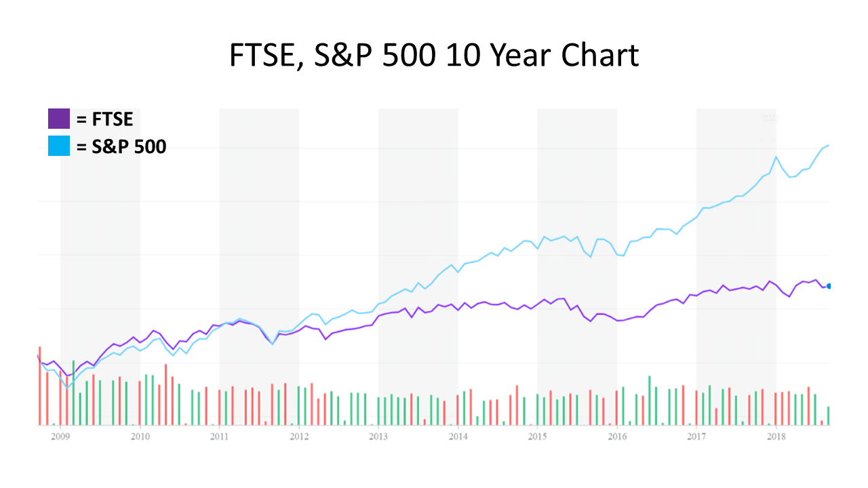Image resolution: width=868 pixels, height=488 pixels.
Task: Click the purple FTSE legend swatch
Action: pyautogui.click(x=59, y=119)
